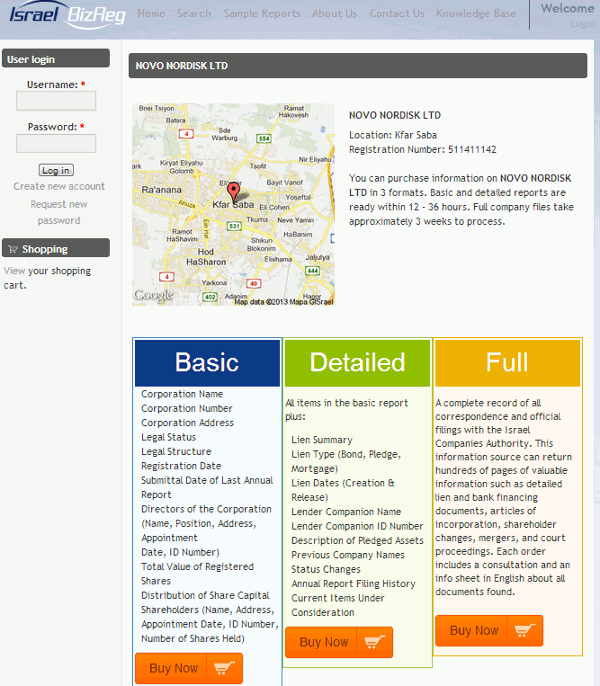
Task: Click the red map pin on Kfar Saba
Action: click(x=234, y=192)
